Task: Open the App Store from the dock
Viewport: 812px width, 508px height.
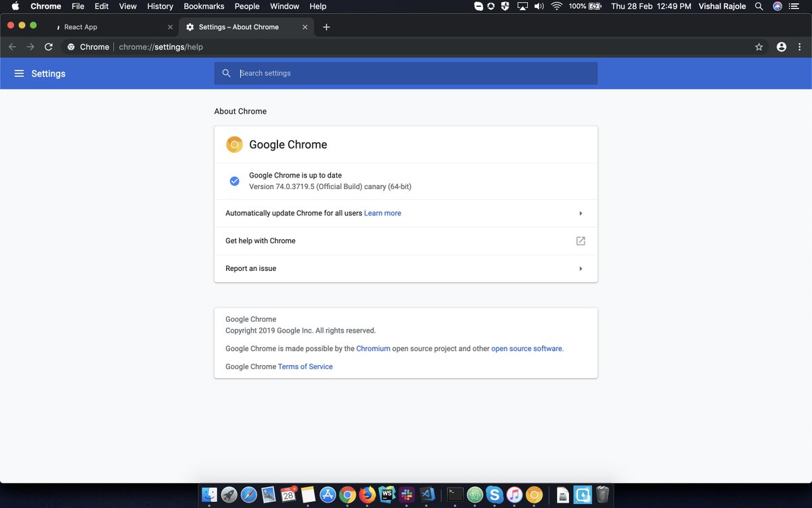Action: pos(328,494)
